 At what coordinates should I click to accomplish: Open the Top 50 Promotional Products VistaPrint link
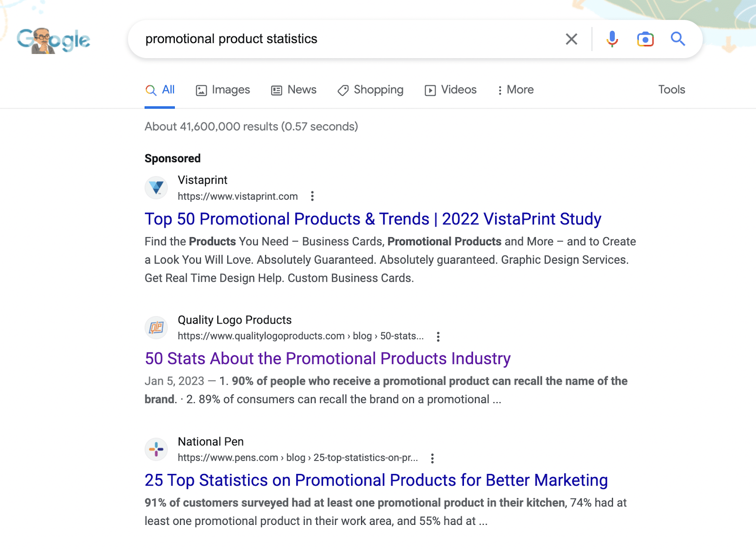pyautogui.click(x=372, y=219)
